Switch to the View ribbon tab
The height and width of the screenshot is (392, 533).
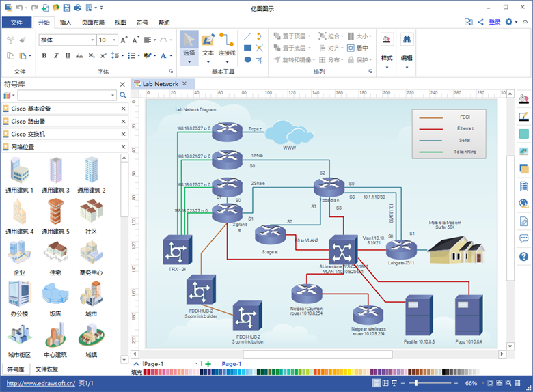click(120, 23)
